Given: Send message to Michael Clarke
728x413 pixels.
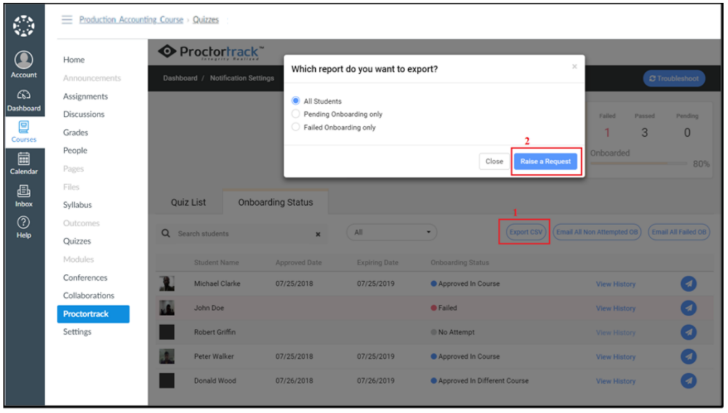Looking at the screenshot, I should tap(689, 284).
